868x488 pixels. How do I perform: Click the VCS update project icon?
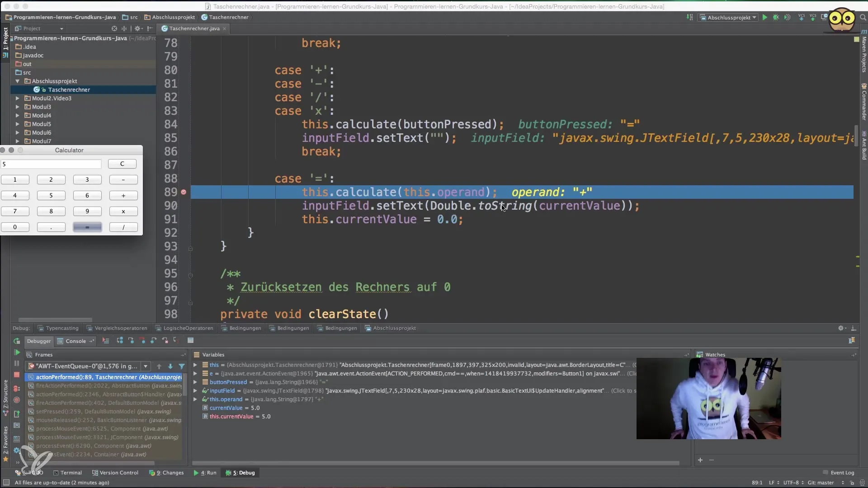802,18
